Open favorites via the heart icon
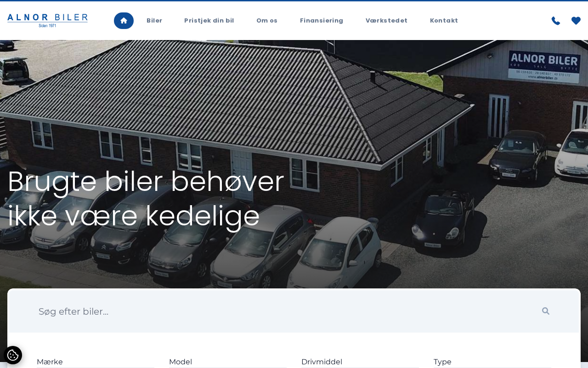This screenshot has height=368, width=588. coord(576,21)
